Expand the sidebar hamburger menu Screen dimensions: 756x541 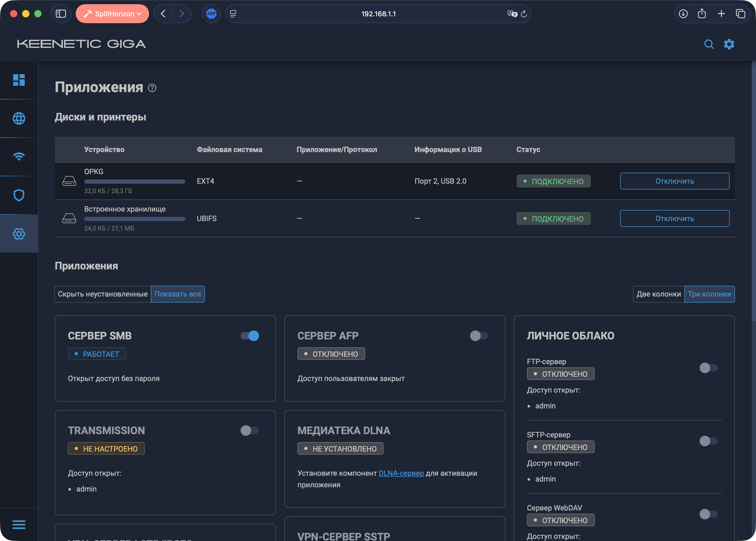click(x=19, y=524)
